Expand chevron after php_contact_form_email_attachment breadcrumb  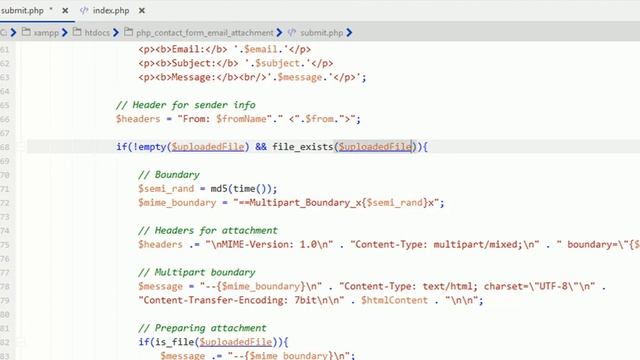(279, 33)
